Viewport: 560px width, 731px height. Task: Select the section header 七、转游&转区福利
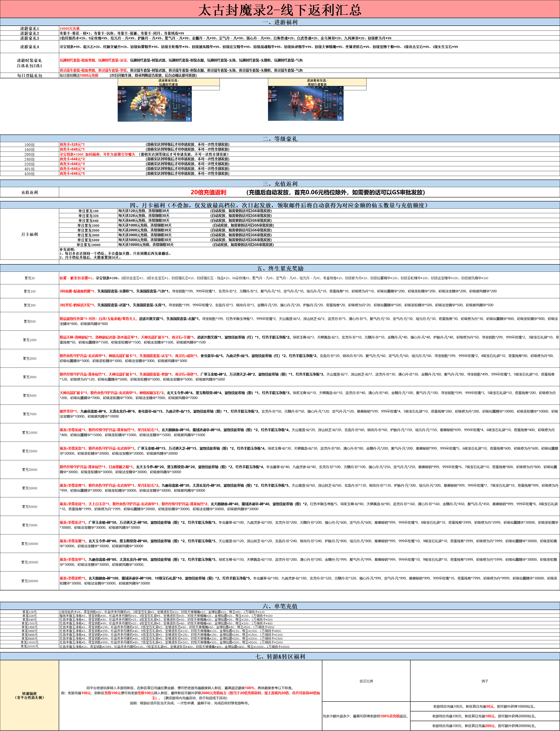[x=280, y=656]
